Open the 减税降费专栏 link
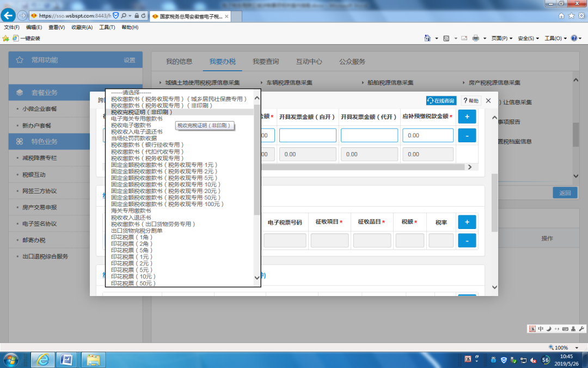The height and width of the screenshot is (368, 588). (x=39, y=158)
